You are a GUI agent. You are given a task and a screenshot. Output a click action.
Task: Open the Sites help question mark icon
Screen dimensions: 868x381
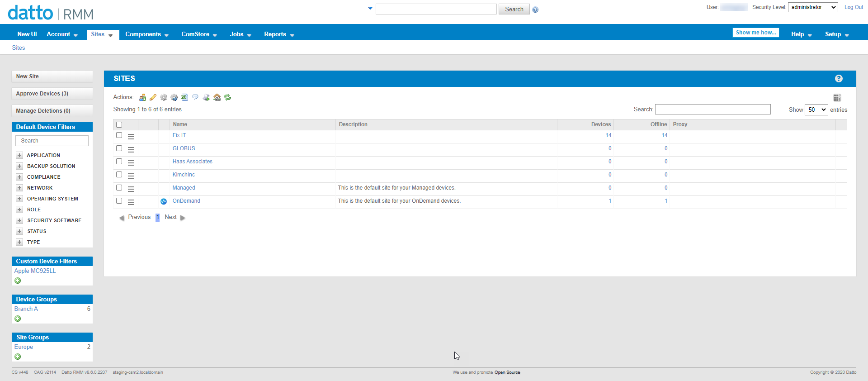pyautogui.click(x=839, y=79)
